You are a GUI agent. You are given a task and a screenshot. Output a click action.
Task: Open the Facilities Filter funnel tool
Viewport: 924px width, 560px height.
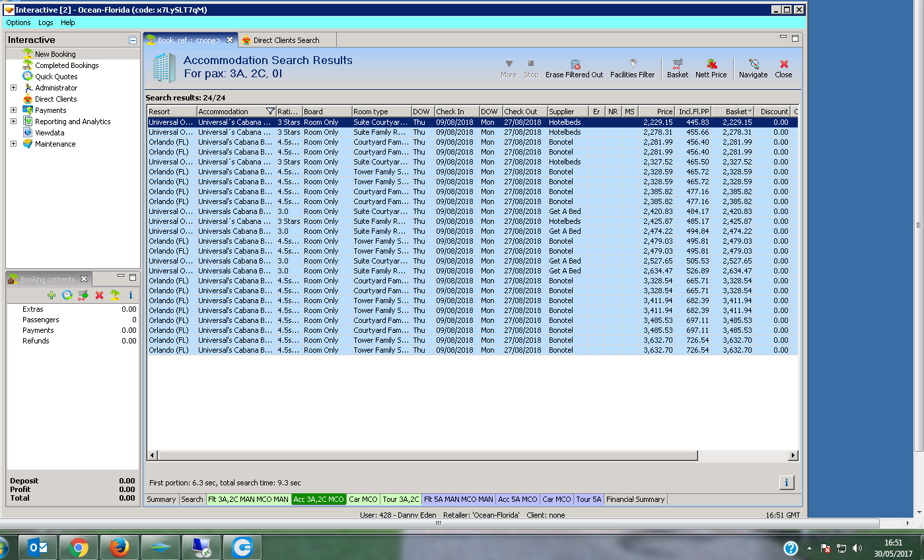(x=633, y=65)
